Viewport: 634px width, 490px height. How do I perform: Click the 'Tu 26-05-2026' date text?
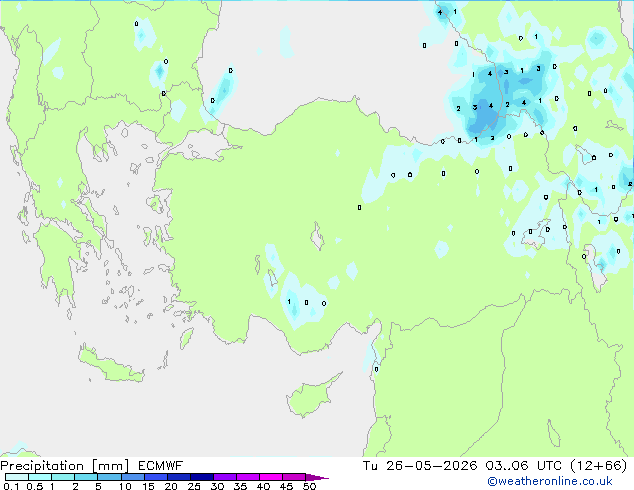(x=420, y=466)
